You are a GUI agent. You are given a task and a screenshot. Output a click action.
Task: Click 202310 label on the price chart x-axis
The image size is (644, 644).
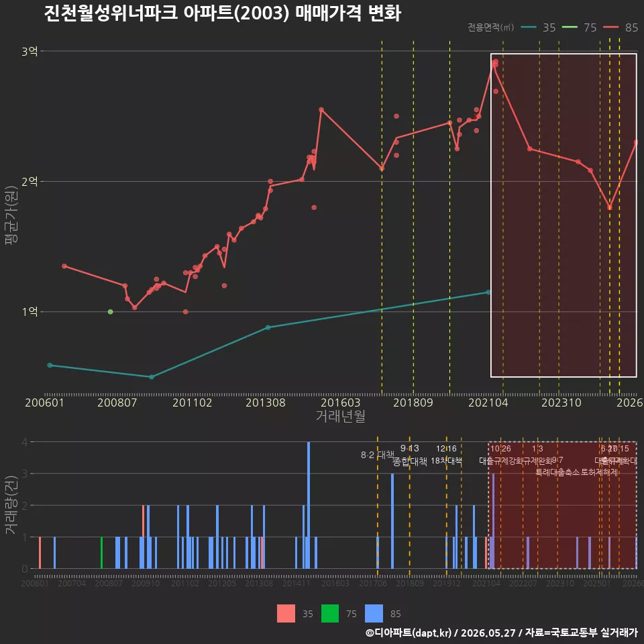pos(561,402)
